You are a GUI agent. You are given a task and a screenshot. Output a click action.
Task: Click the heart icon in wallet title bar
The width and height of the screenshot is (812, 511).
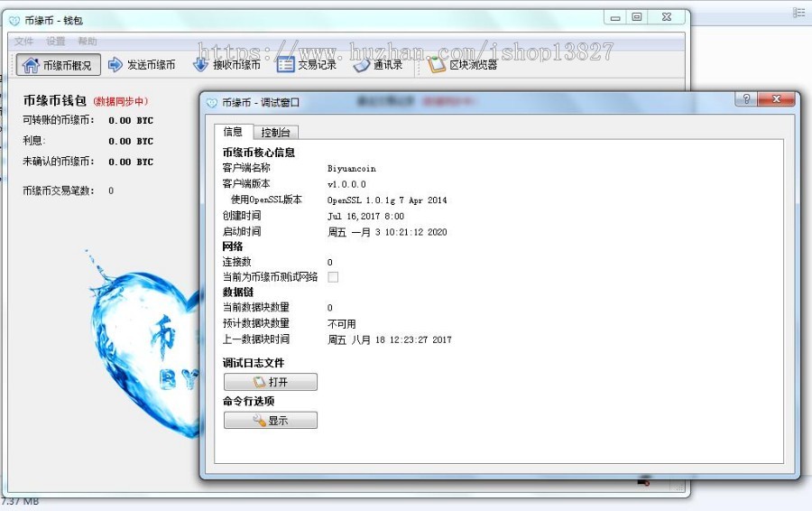pos(14,20)
